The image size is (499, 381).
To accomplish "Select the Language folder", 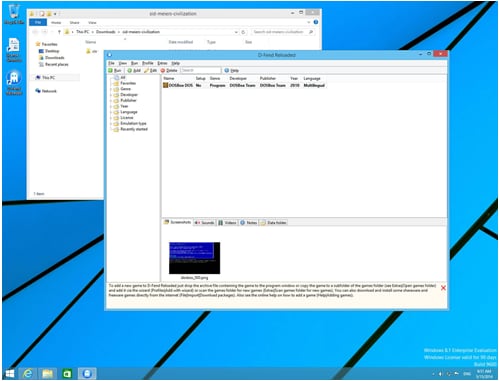I will point(126,112).
